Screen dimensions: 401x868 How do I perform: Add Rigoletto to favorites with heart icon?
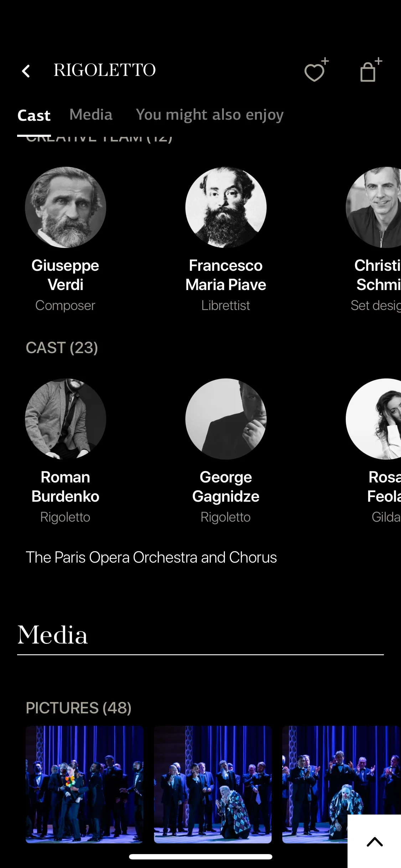(x=316, y=70)
